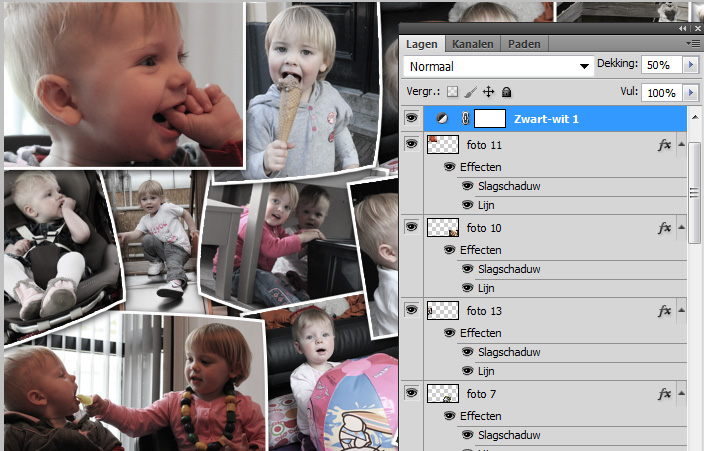
Task: Open the Vul fill slider arrow
Action: click(691, 93)
